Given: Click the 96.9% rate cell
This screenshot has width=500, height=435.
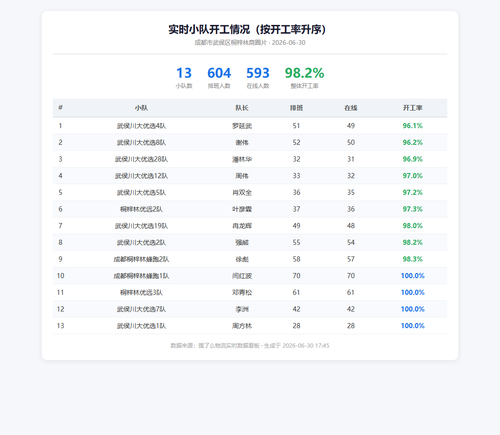Looking at the screenshot, I should (413, 159).
